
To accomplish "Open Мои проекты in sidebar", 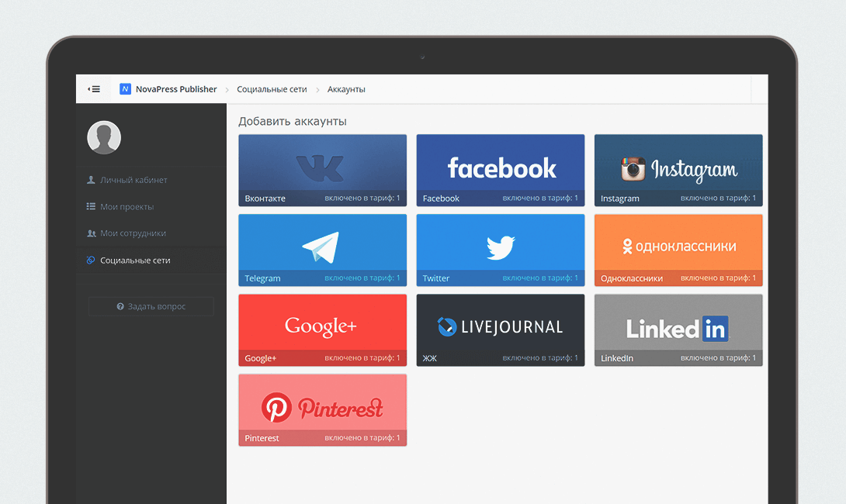I will coord(127,206).
